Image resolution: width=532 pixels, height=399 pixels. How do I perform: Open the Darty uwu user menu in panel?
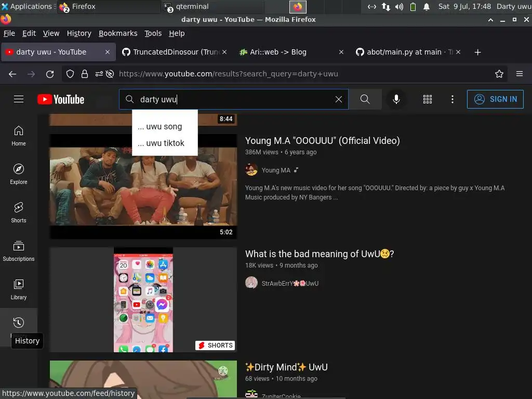click(514, 6)
